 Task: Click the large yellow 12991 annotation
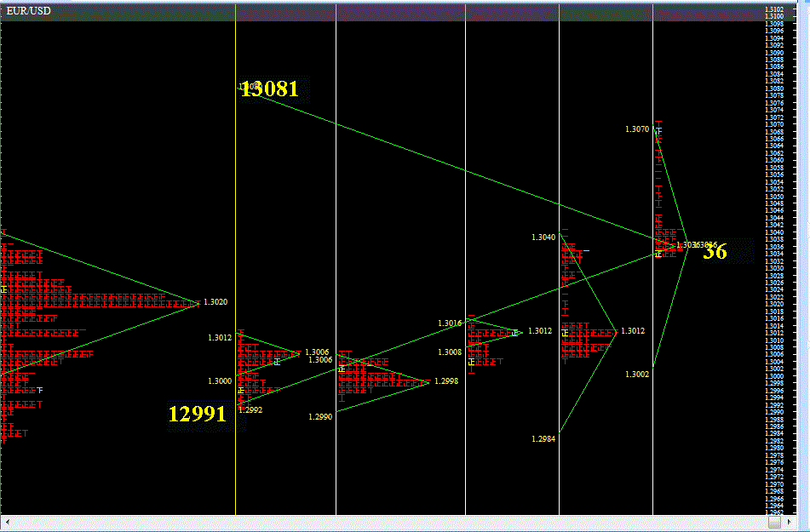(x=198, y=415)
